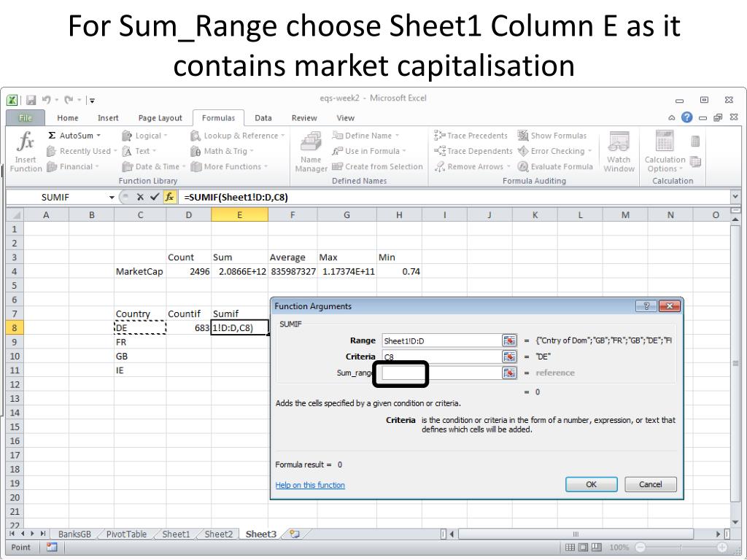Expand the Recently Used dropdown arrow
Viewport: 747px width, 560px height.
[115, 152]
